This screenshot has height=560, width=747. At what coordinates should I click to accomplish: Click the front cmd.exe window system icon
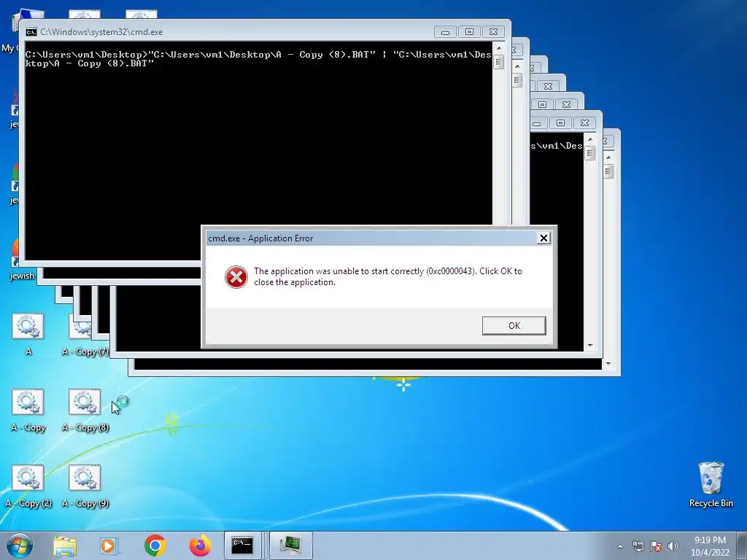click(31, 32)
